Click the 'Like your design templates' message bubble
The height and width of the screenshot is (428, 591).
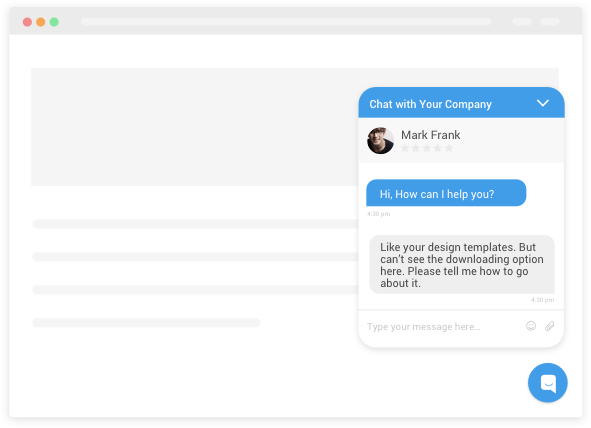click(x=462, y=264)
